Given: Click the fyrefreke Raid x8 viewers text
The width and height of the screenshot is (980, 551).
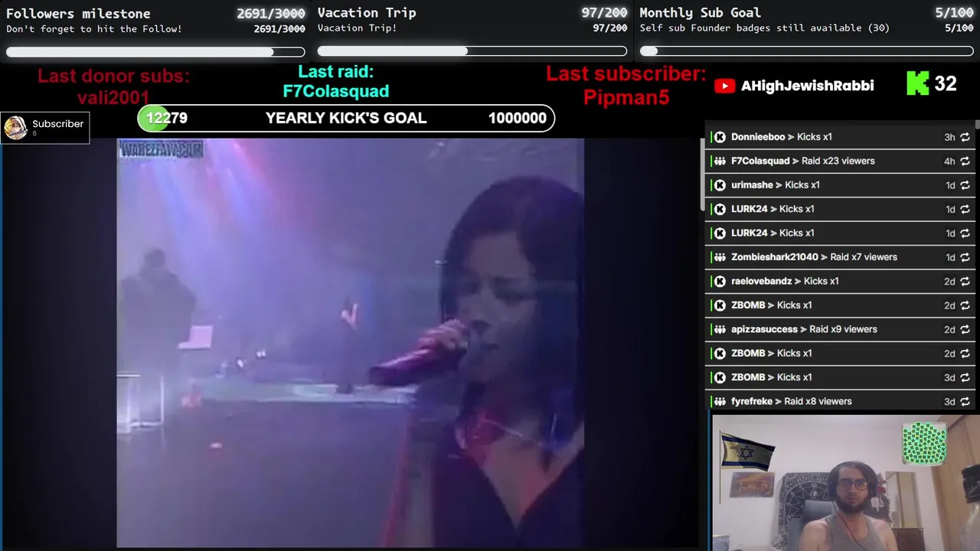Looking at the screenshot, I should pos(792,401).
